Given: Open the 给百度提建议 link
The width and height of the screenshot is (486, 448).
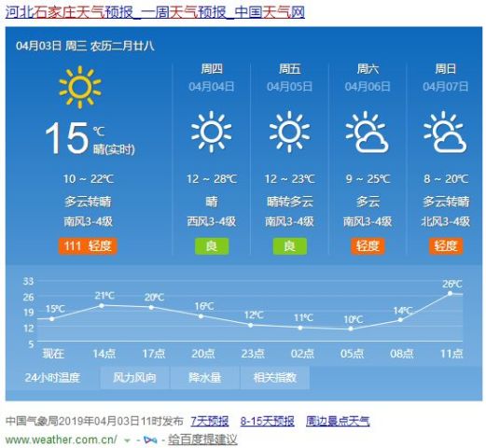Looking at the screenshot, I should 202,440.
